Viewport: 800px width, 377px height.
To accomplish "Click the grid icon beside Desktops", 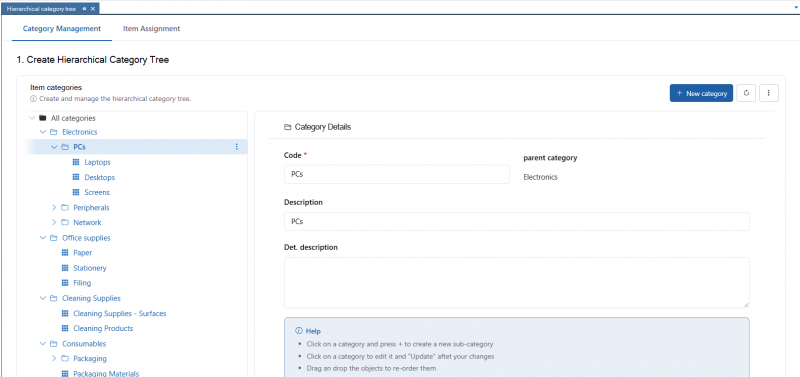I will click(76, 177).
